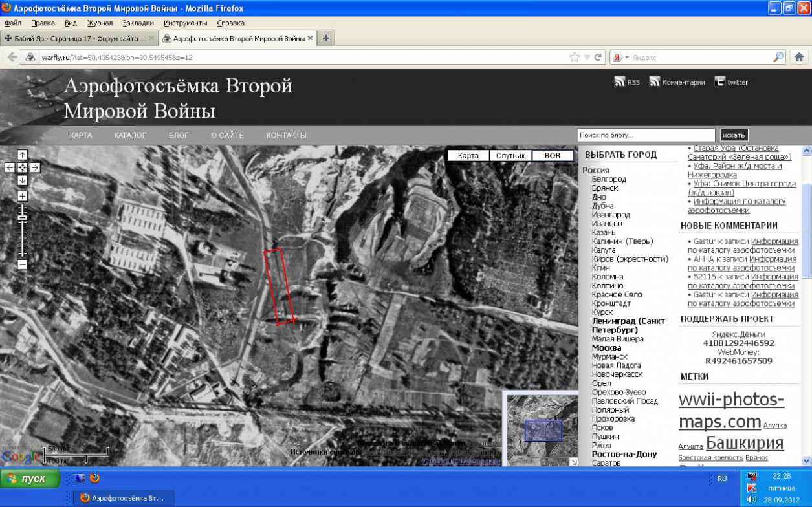Image resolution: width=812 pixels, height=507 pixels.
Task: Pan the map left with the arrow
Action: (10, 167)
